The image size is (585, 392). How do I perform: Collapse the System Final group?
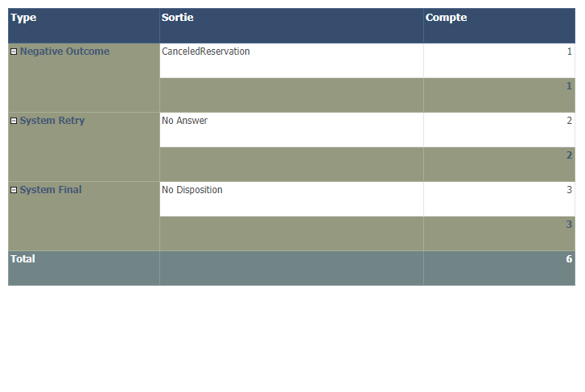click(14, 190)
